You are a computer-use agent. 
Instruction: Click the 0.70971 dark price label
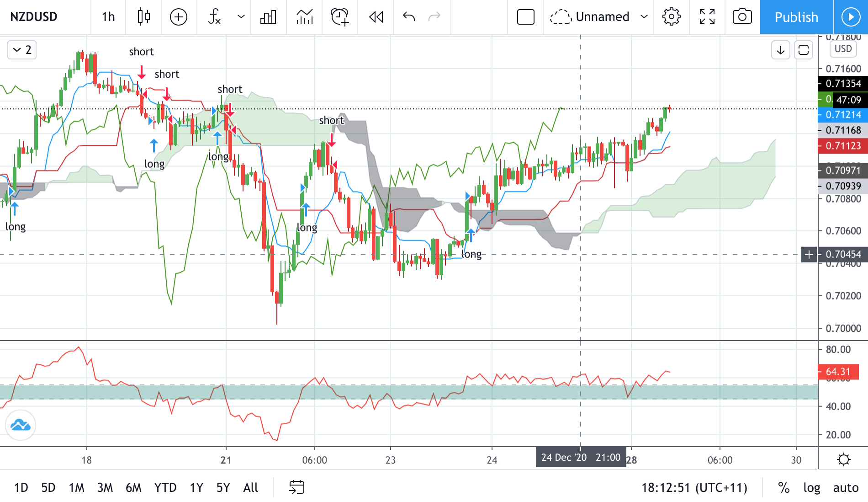(843, 171)
